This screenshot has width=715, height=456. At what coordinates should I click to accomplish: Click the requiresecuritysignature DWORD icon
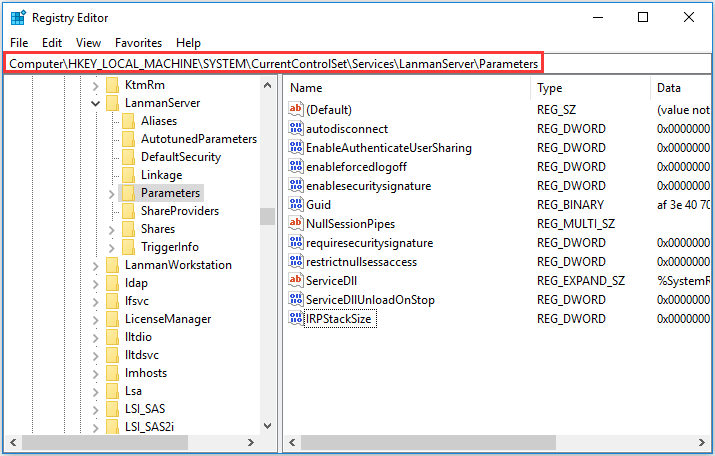click(295, 243)
